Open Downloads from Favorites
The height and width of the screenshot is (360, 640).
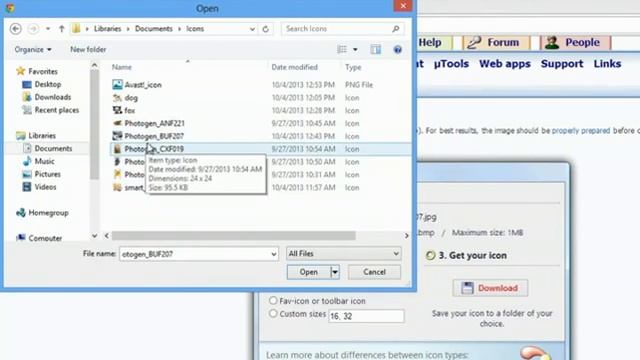pyautogui.click(x=53, y=97)
